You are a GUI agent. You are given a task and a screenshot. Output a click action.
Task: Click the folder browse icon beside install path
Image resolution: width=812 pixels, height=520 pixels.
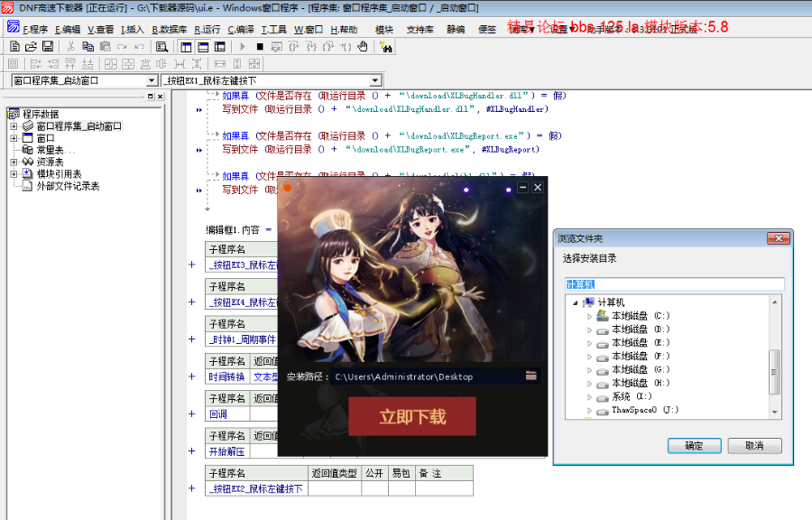pyautogui.click(x=531, y=376)
